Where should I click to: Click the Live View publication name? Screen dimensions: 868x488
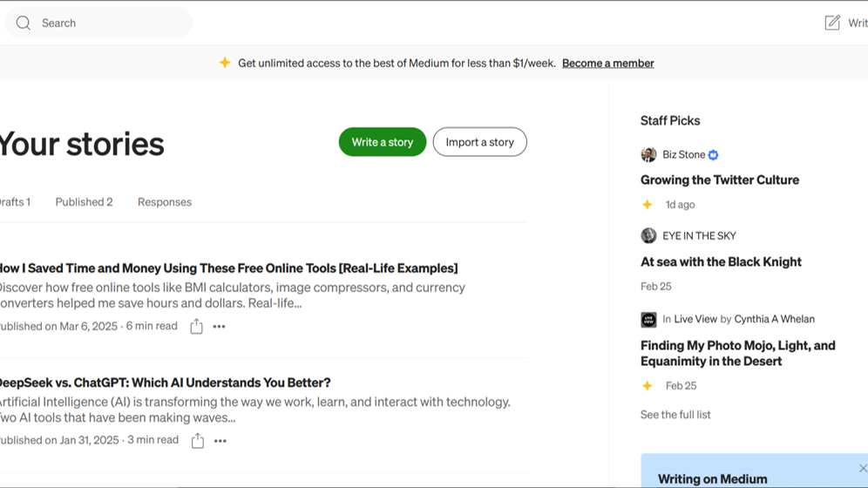(695, 319)
